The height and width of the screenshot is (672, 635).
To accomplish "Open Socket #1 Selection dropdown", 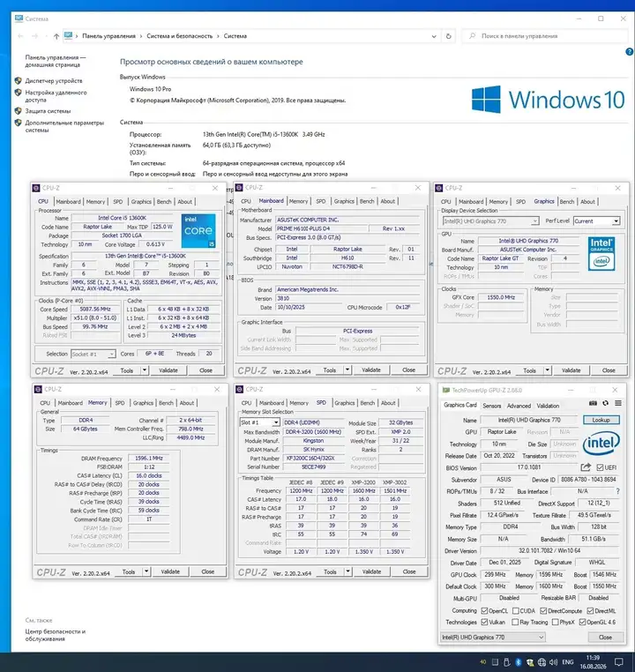I will click(x=93, y=354).
